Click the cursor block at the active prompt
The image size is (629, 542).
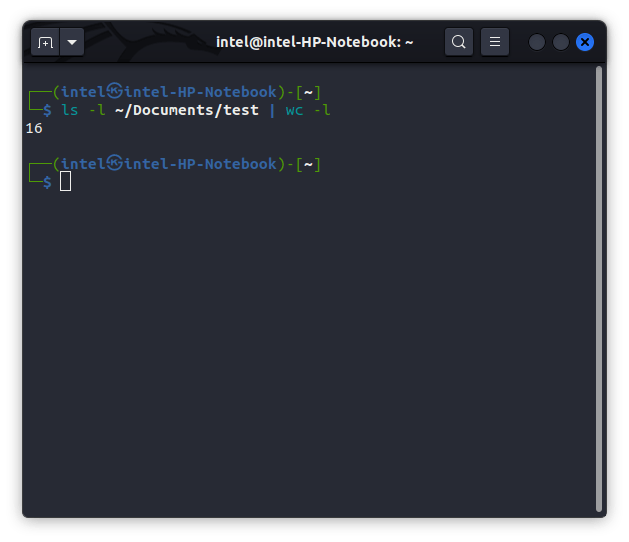(65, 181)
